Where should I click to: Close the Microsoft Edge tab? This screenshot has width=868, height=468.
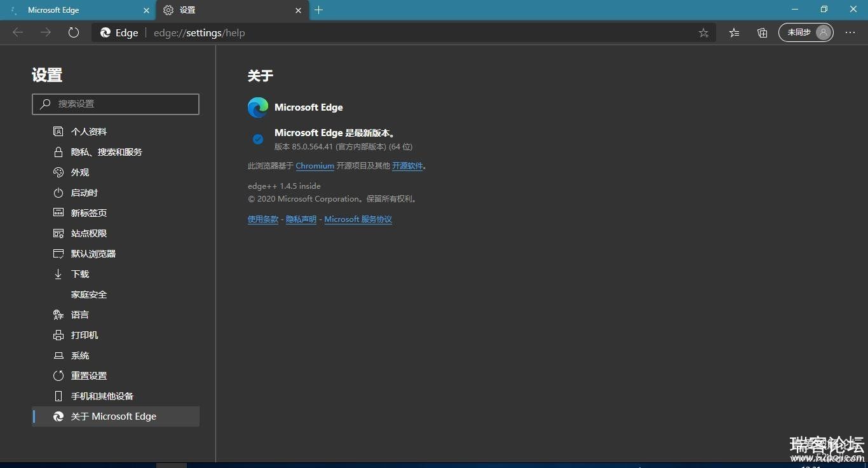tap(146, 10)
